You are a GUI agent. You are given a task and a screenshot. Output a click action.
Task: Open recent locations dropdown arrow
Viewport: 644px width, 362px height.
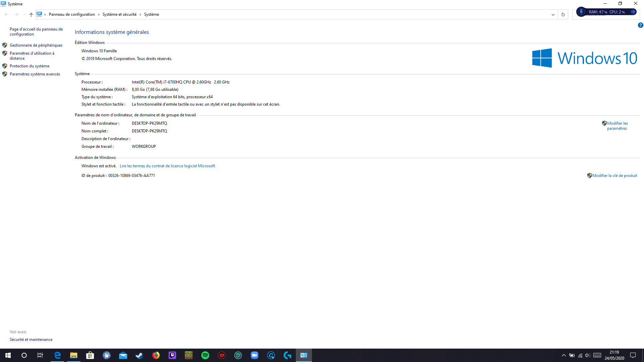(24, 14)
